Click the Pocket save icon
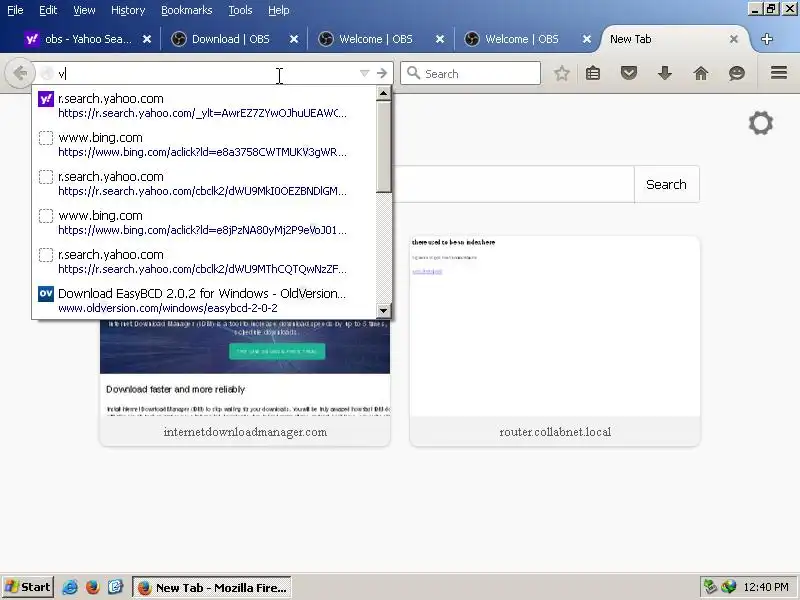 tap(629, 73)
